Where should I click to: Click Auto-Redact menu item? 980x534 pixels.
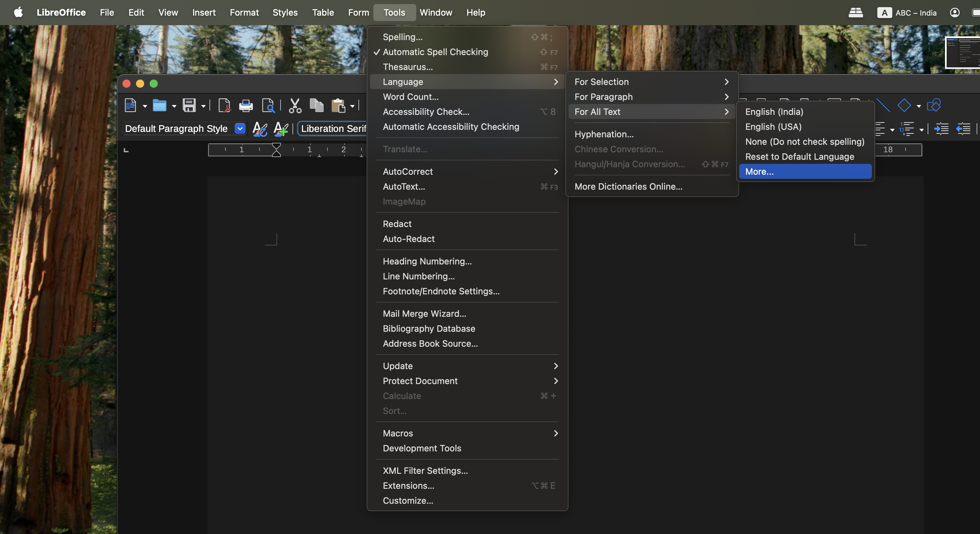tap(467, 239)
